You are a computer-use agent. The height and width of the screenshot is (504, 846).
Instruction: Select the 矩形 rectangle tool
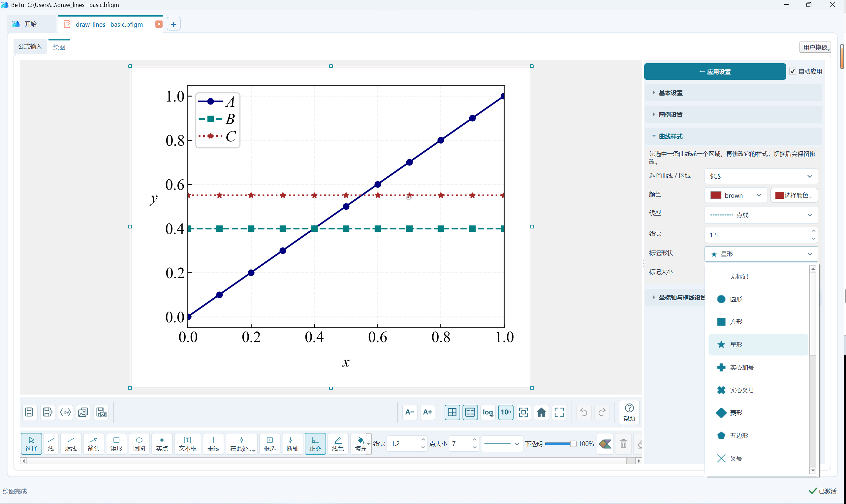116,444
